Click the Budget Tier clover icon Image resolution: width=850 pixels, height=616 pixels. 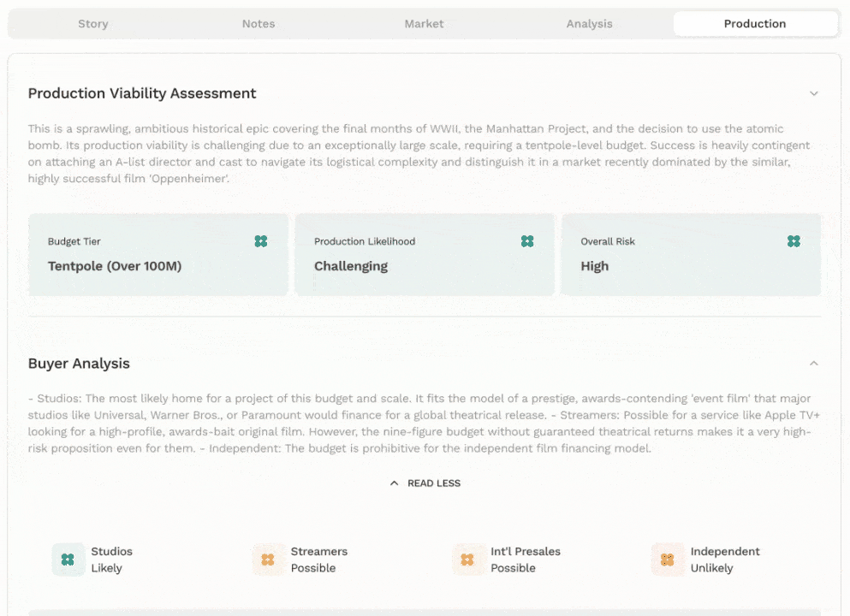pyautogui.click(x=261, y=241)
